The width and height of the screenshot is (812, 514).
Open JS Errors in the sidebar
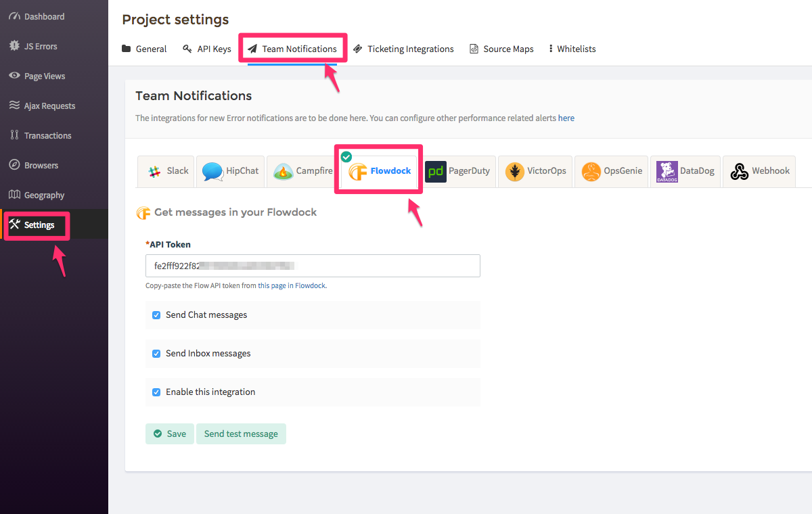click(41, 46)
